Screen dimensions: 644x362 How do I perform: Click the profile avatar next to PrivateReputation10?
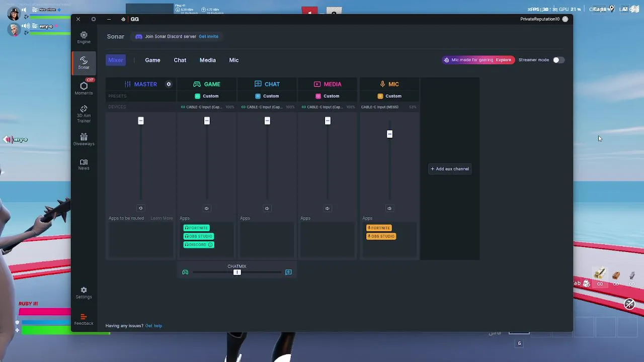coord(565,19)
